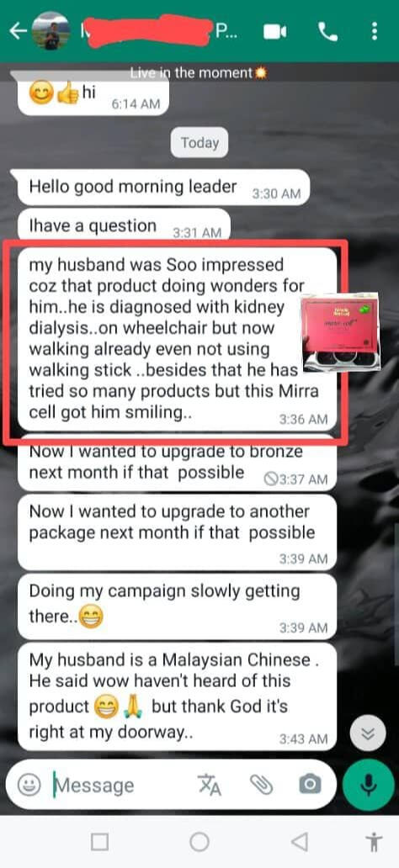Open the red product box image
This screenshot has width=399, height=868.
[x=340, y=331]
